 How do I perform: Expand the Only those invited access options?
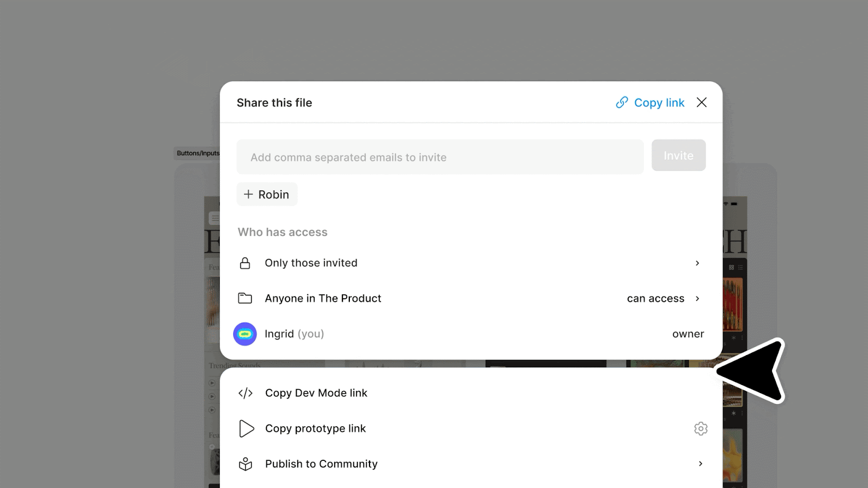[698, 263]
